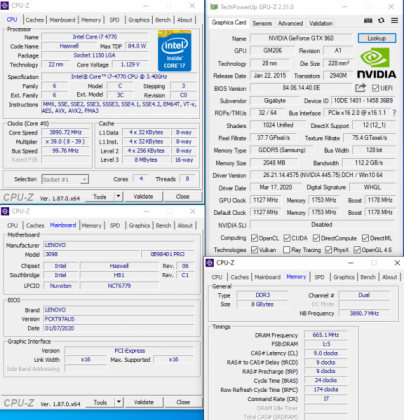Screen dimensions: 404x420
Task: Expand Tools dropdown arrow in CPU window
Action: pos(118,196)
